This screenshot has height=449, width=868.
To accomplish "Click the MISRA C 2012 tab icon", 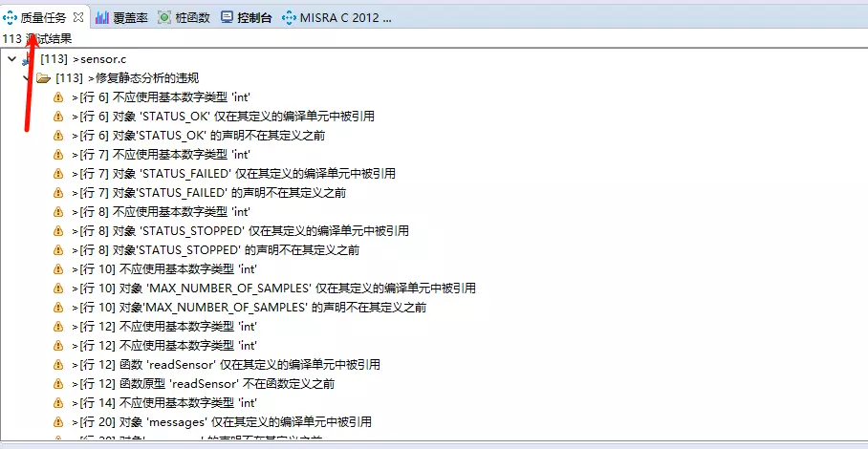I will click(x=289, y=17).
